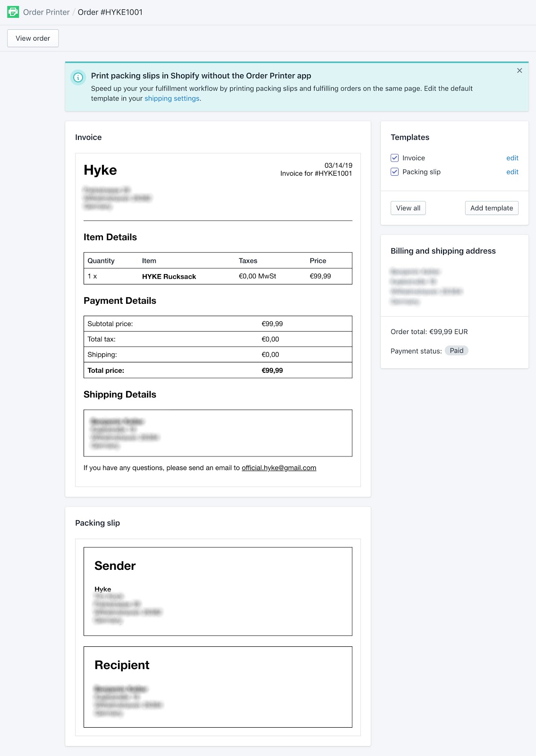This screenshot has width=536, height=756.
Task: Click the Price column header
Action: [318, 261]
